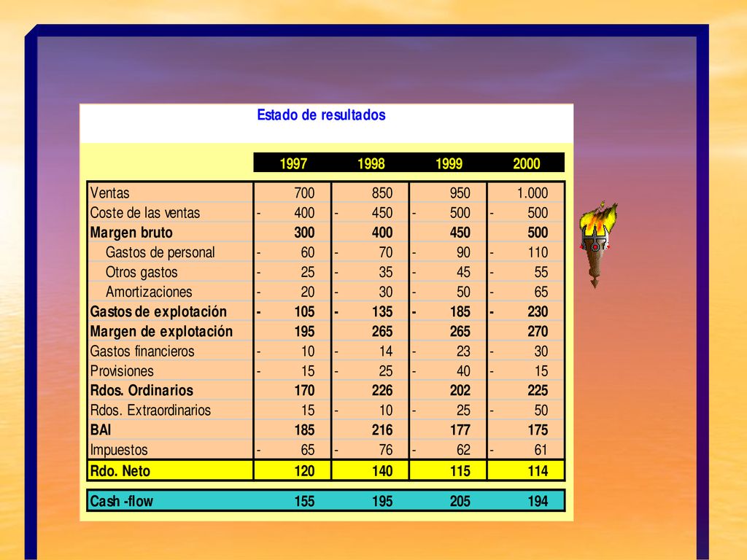
Task: Click the Ventas value 950
Action: pyautogui.click(x=460, y=192)
